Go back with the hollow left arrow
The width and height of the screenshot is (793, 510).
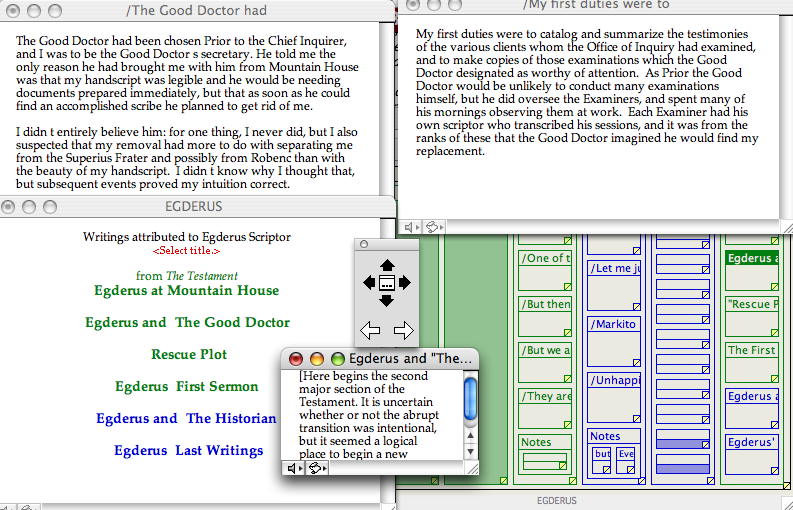point(370,331)
